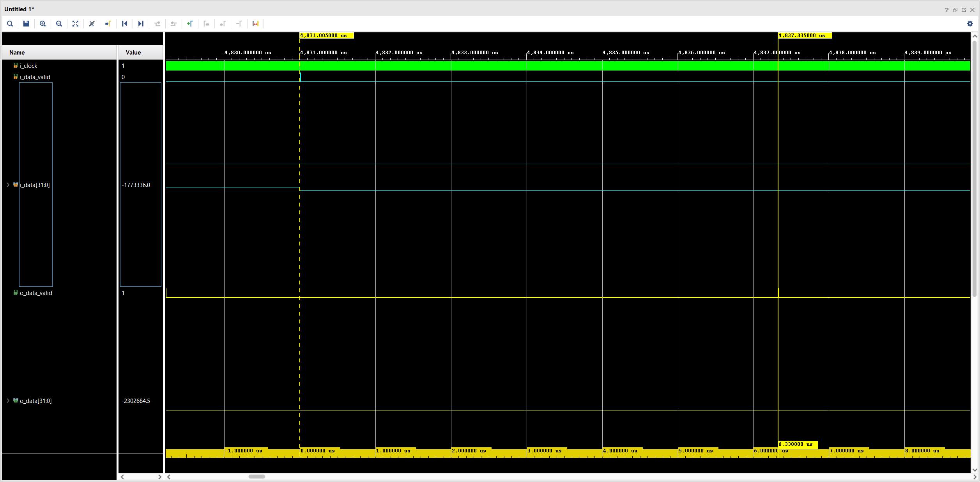Open the waveform settings gear
980x482 pixels.
[969, 24]
